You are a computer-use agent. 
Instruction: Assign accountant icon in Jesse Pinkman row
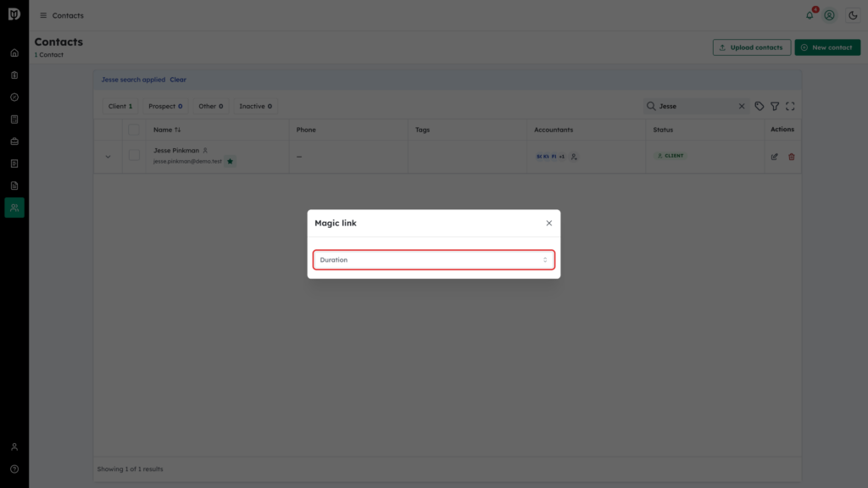[574, 157]
